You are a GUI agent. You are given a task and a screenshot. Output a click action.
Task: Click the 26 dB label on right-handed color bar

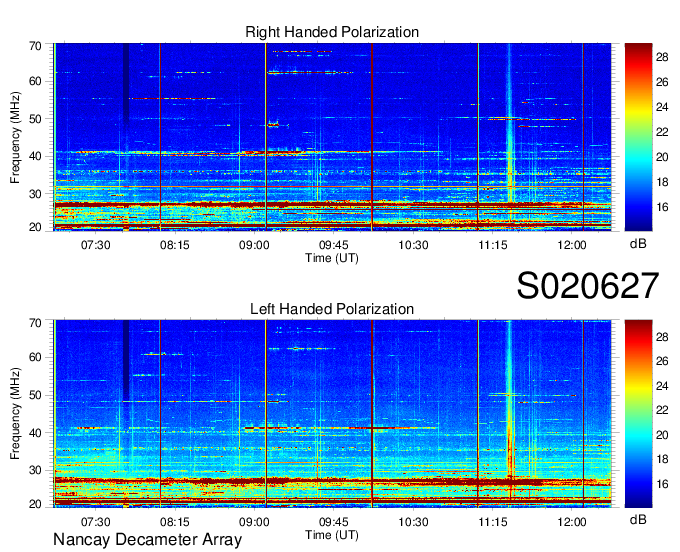click(x=662, y=82)
